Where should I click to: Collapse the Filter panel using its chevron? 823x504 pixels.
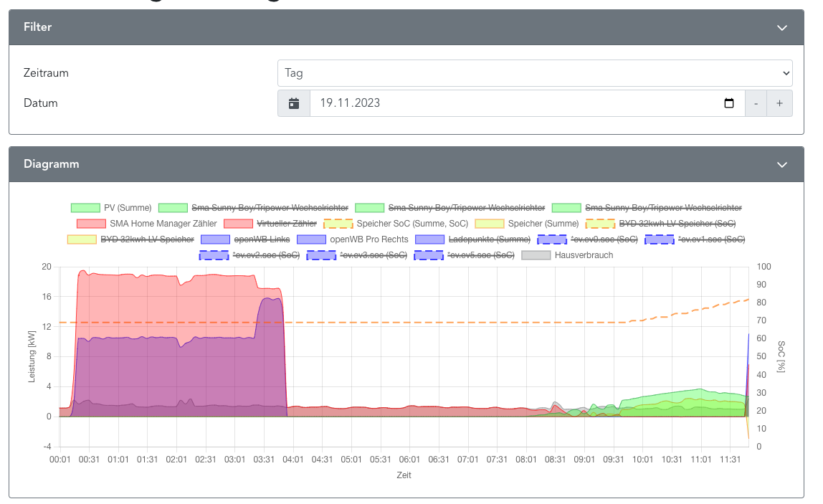click(x=781, y=28)
